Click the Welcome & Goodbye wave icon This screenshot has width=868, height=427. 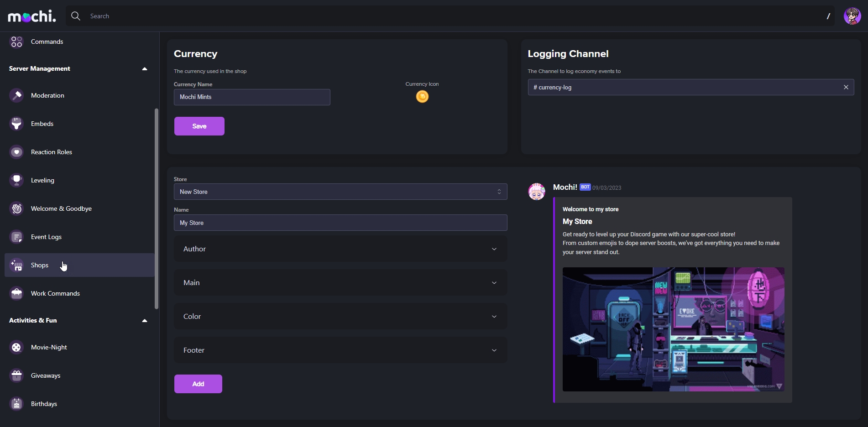point(16,208)
